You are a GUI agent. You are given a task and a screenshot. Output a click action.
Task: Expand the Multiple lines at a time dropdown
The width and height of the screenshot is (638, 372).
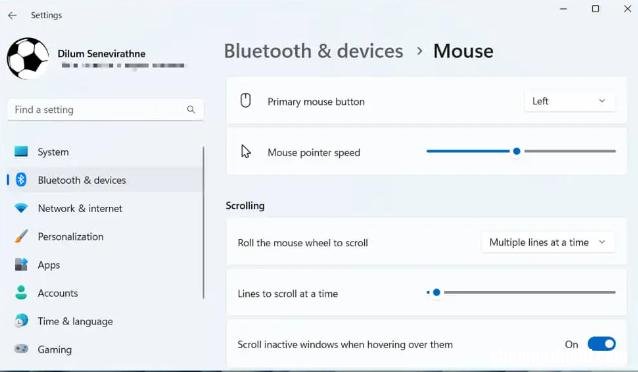point(548,243)
